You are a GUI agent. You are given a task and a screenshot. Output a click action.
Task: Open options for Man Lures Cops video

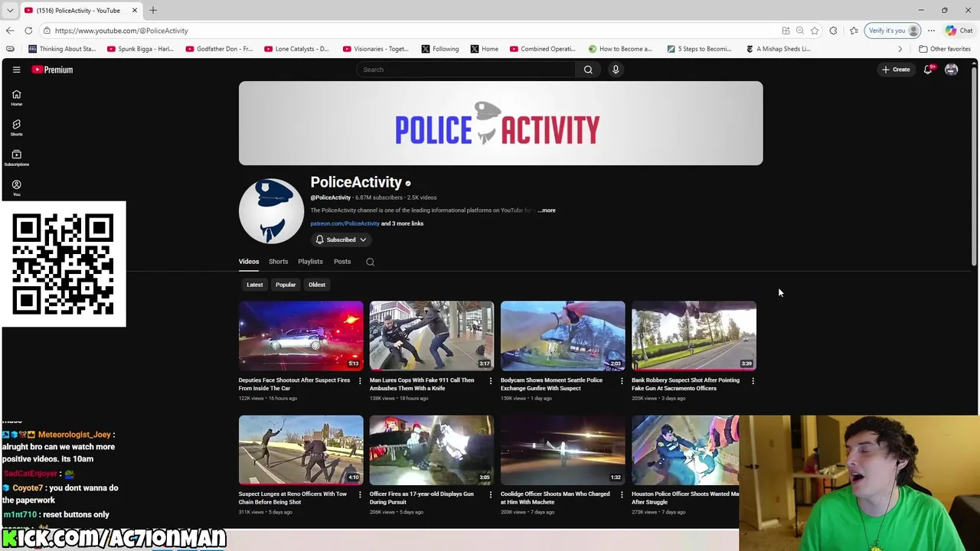coord(491,380)
